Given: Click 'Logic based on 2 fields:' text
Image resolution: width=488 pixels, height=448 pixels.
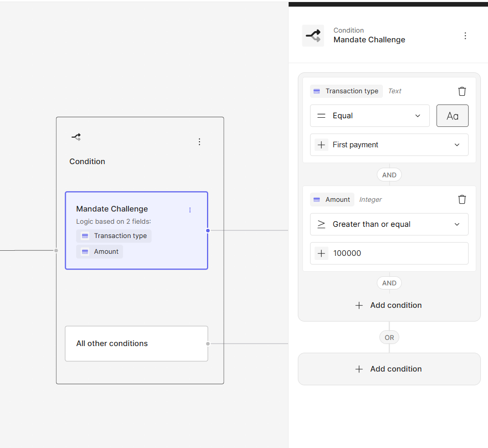Looking at the screenshot, I should (x=114, y=222).
